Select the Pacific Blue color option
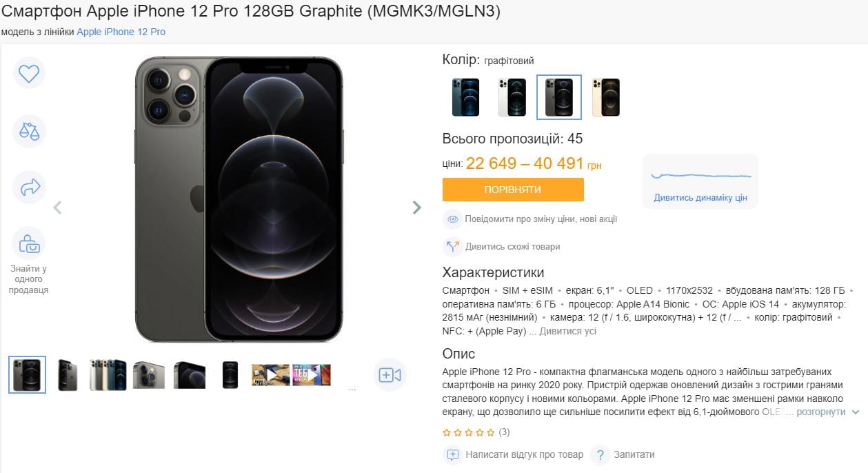The width and height of the screenshot is (868, 473). pyautogui.click(x=465, y=97)
